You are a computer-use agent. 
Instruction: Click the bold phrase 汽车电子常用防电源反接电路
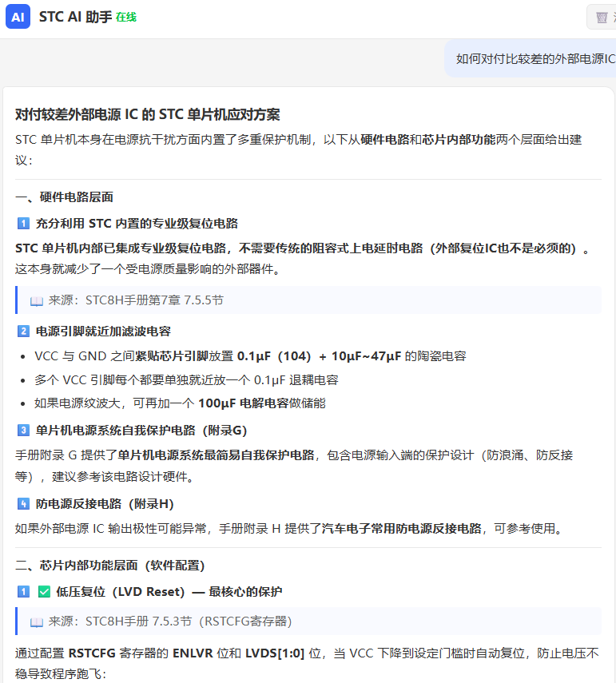click(402, 529)
